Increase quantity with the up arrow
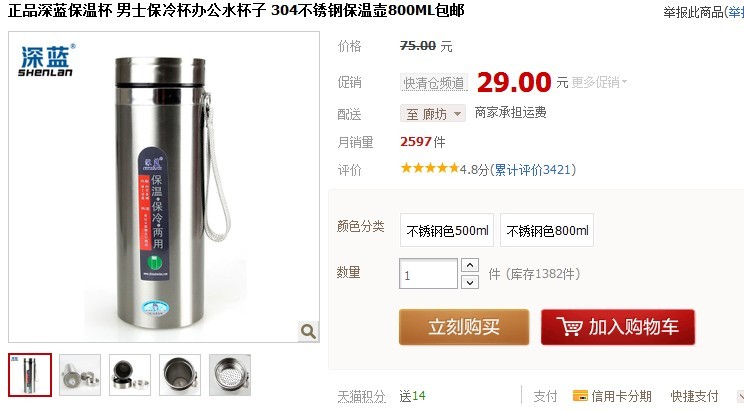The width and height of the screenshot is (744, 411). point(470,265)
